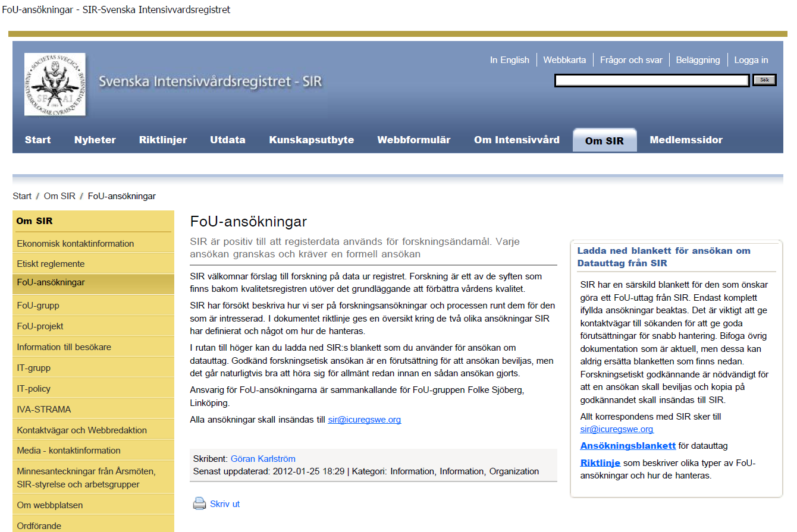797x532 pixels.
Task: Open Ekonomisk kontaktinformation in the sidebar
Action: (76, 244)
